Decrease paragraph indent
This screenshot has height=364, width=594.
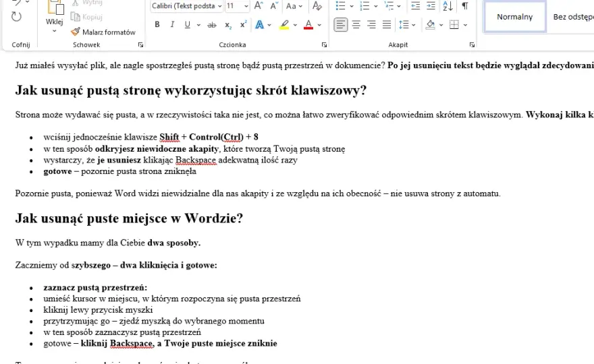[x=415, y=6]
